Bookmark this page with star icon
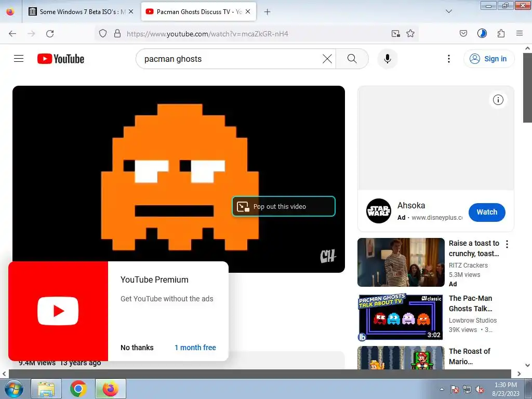The height and width of the screenshot is (399, 532). pyautogui.click(x=410, y=34)
